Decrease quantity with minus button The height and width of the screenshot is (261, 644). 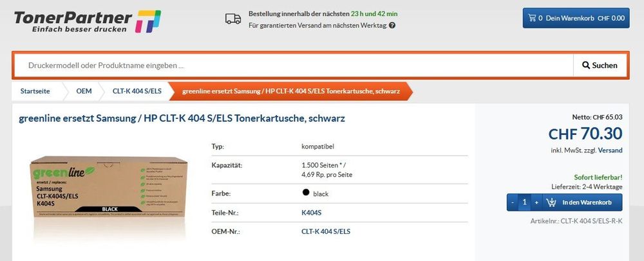point(513,203)
